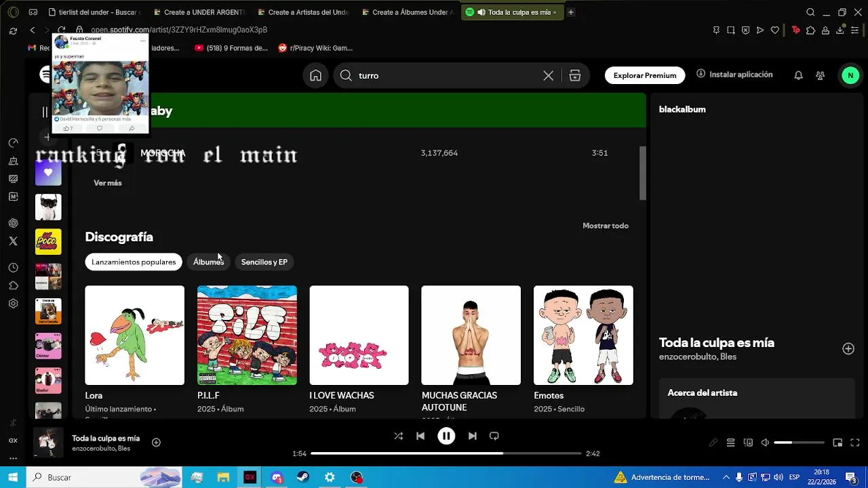Screen dimensions: 868x488
Task: Switch to 'Create a Artistas del Unde' tab
Action: [x=302, y=12]
